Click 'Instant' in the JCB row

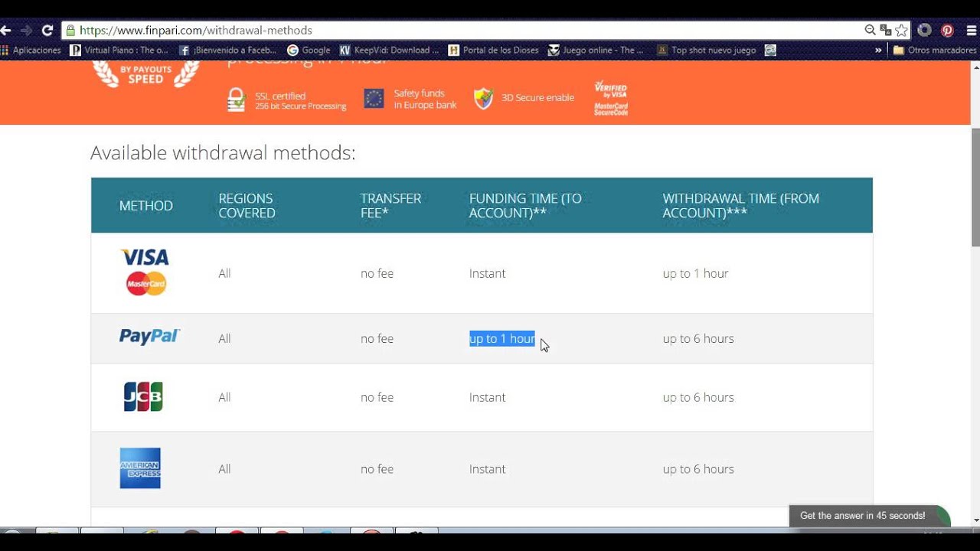[x=487, y=397]
